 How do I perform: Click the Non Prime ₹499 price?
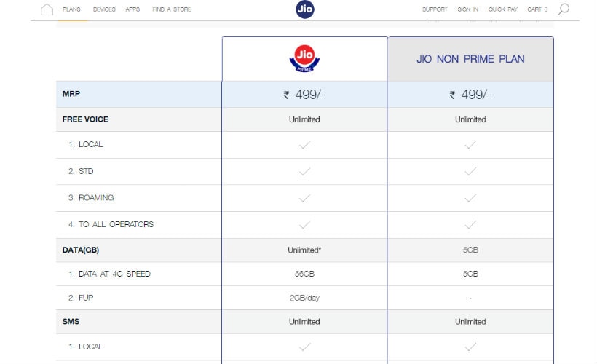click(470, 95)
